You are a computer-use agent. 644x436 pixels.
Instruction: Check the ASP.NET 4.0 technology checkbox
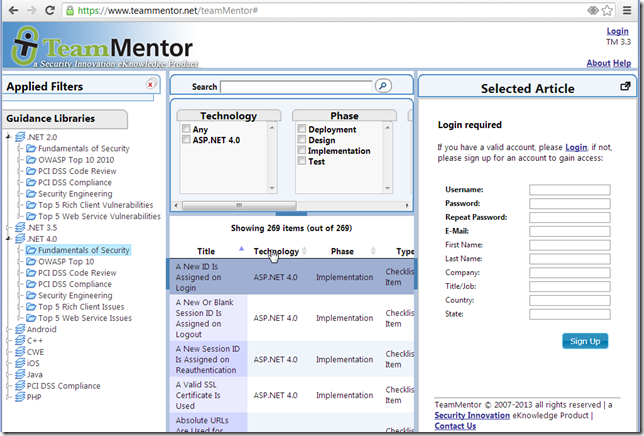(186, 140)
